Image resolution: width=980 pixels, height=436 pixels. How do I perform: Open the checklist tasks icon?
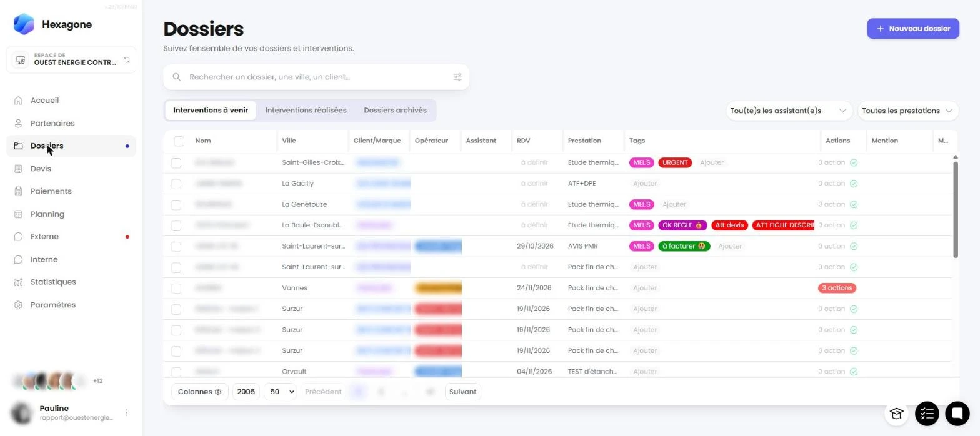coord(927,414)
